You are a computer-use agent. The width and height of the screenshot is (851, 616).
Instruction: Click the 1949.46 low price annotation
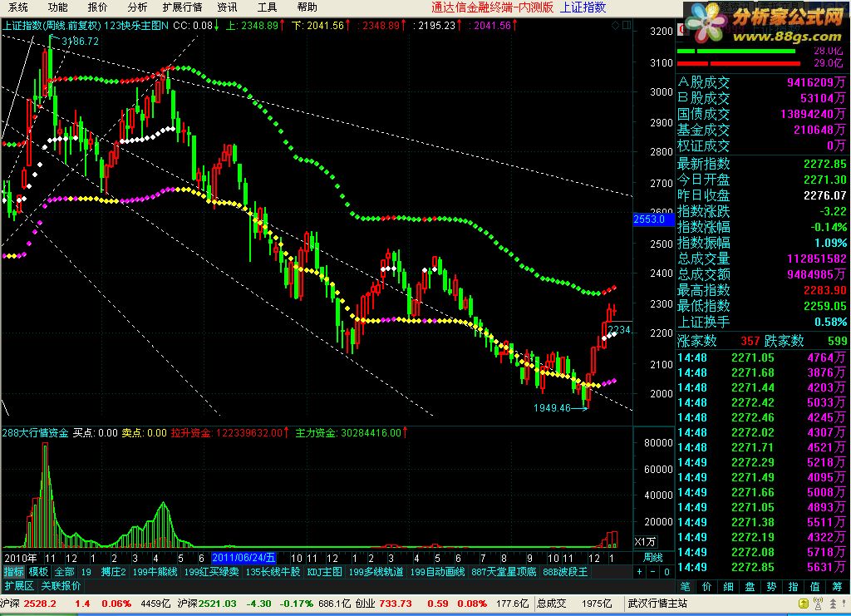[x=552, y=407]
